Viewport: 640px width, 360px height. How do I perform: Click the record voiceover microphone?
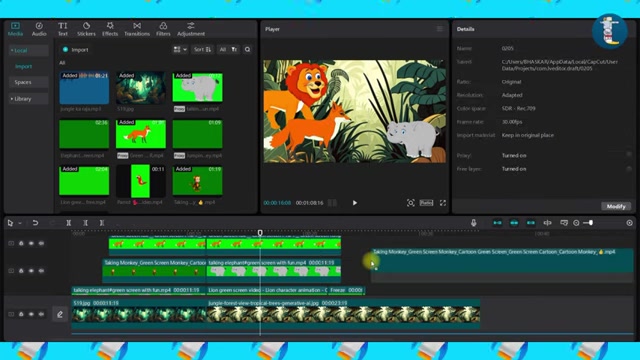[x=473, y=223]
